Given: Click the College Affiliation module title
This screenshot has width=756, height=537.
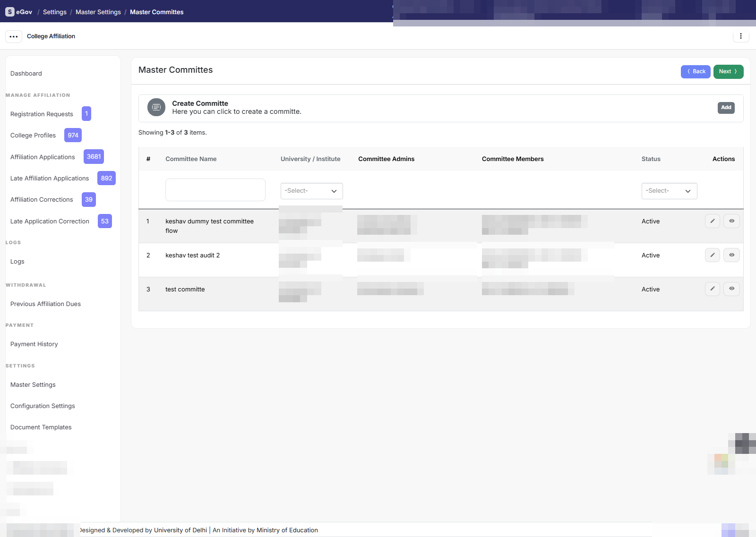Looking at the screenshot, I should pyautogui.click(x=51, y=36).
